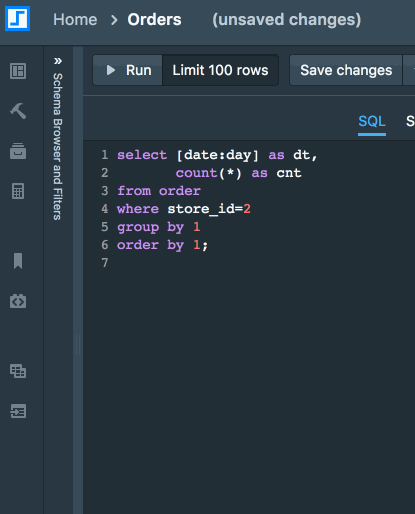415x514 pixels.
Task: Select the hammer build tool icon
Action: coord(18,111)
